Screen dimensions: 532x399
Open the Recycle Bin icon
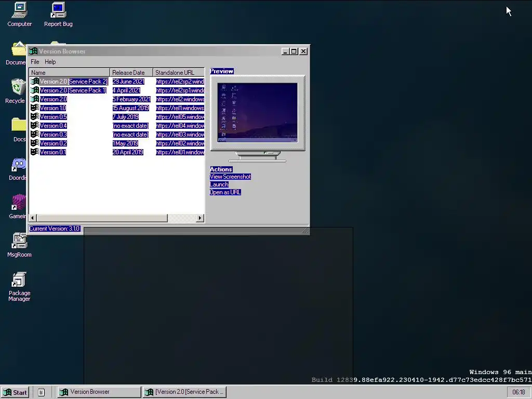click(18, 87)
